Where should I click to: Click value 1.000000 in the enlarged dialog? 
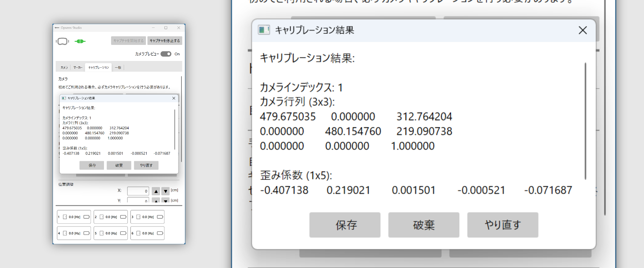(413, 146)
